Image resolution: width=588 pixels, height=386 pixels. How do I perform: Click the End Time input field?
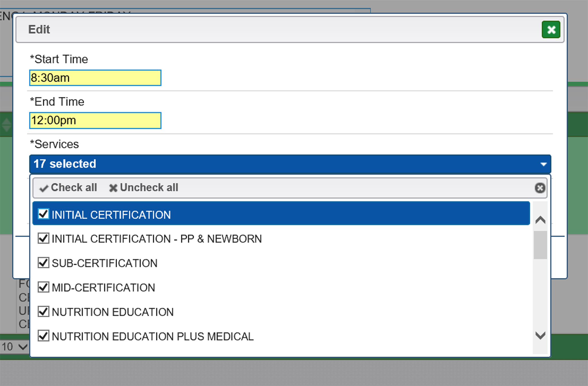(95, 121)
